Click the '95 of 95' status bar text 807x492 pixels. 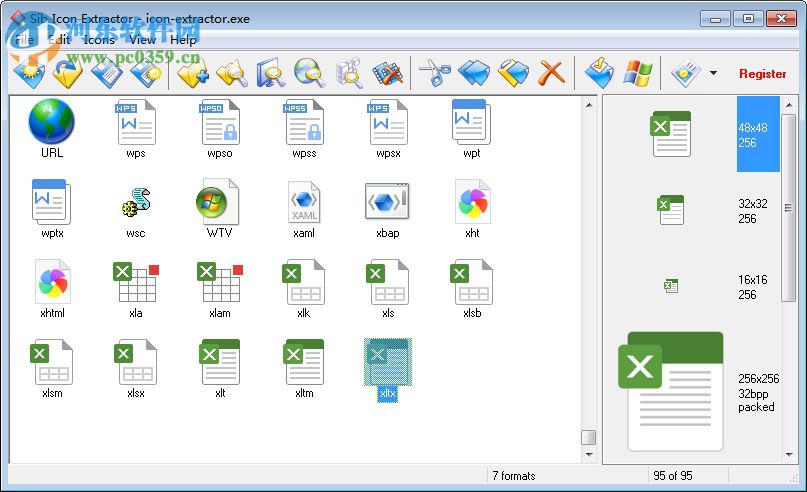pyautogui.click(x=673, y=476)
